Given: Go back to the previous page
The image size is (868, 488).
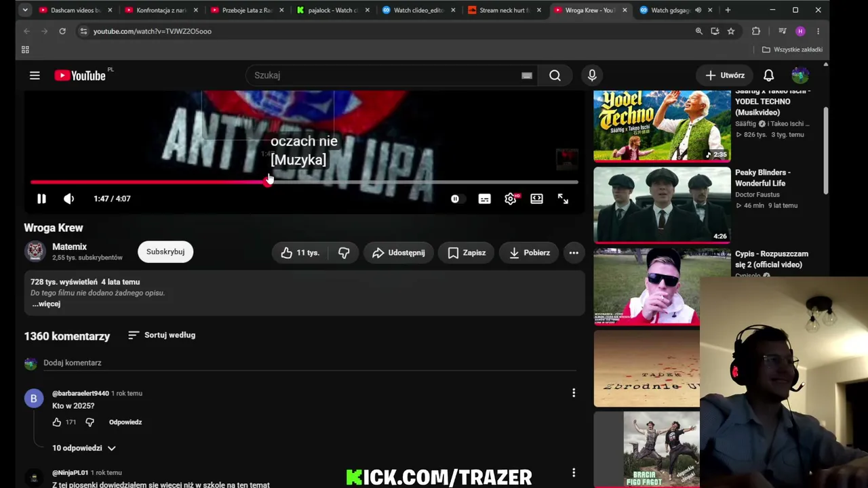Looking at the screenshot, I should pyautogui.click(x=27, y=31).
